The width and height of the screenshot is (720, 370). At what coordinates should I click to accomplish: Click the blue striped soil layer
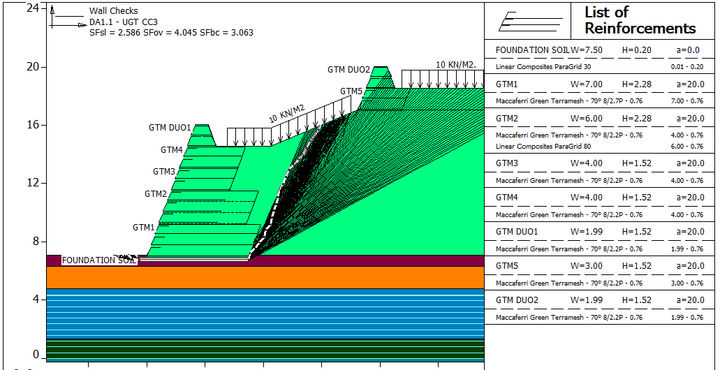pos(265,314)
